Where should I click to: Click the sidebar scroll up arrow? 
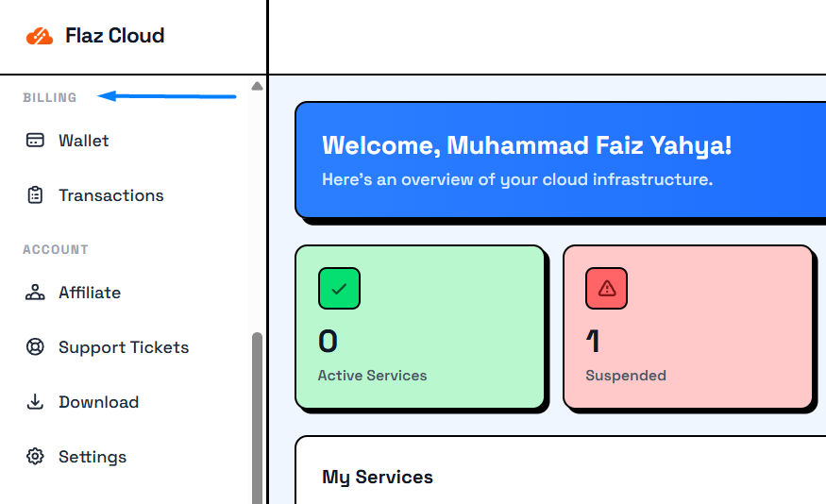coord(257,86)
